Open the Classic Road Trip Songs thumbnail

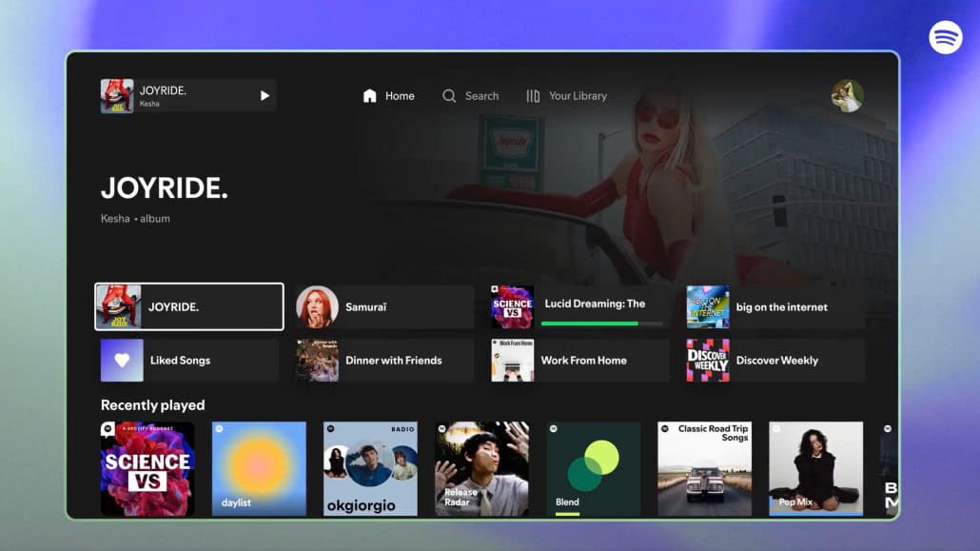tap(705, 468)
